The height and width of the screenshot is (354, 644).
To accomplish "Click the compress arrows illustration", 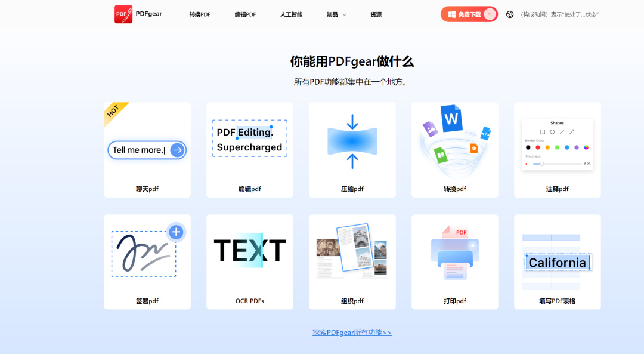I will [x=352, y=141].
